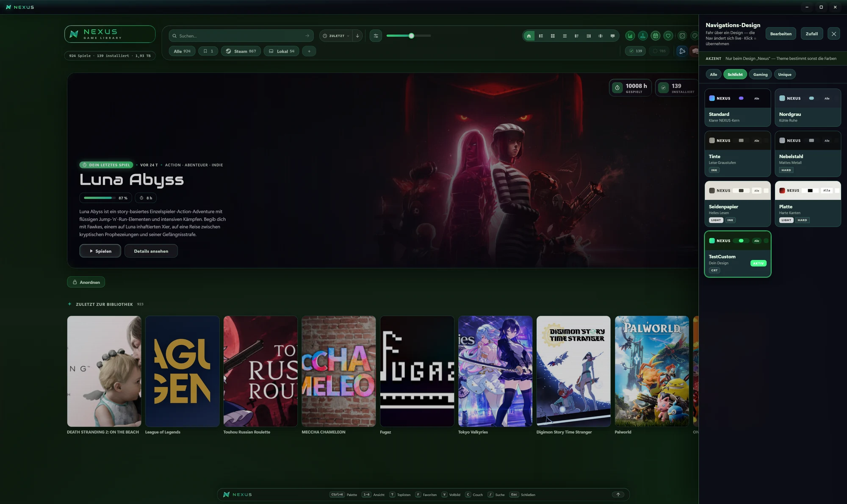Choose the Nordgrau navigation design card
Screen dimensions: 847x504
pos(808,108)
